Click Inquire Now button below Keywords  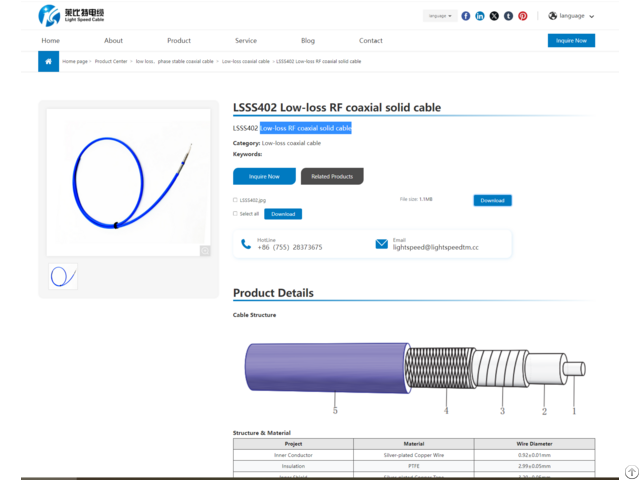tap(264, 176)
